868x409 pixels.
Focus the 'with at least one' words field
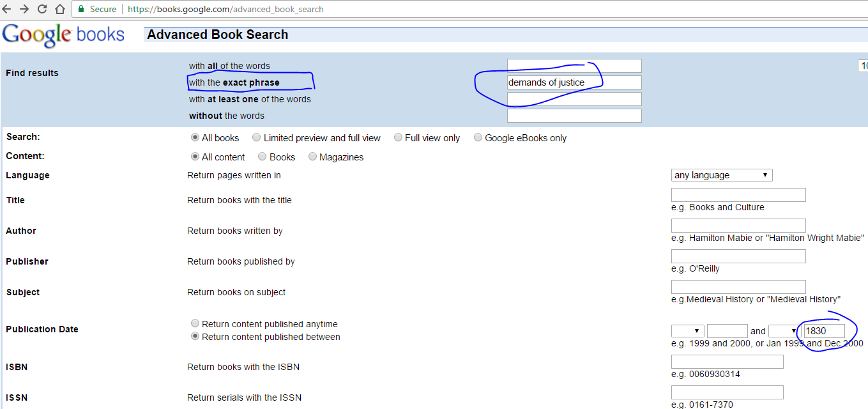[574, 99]
